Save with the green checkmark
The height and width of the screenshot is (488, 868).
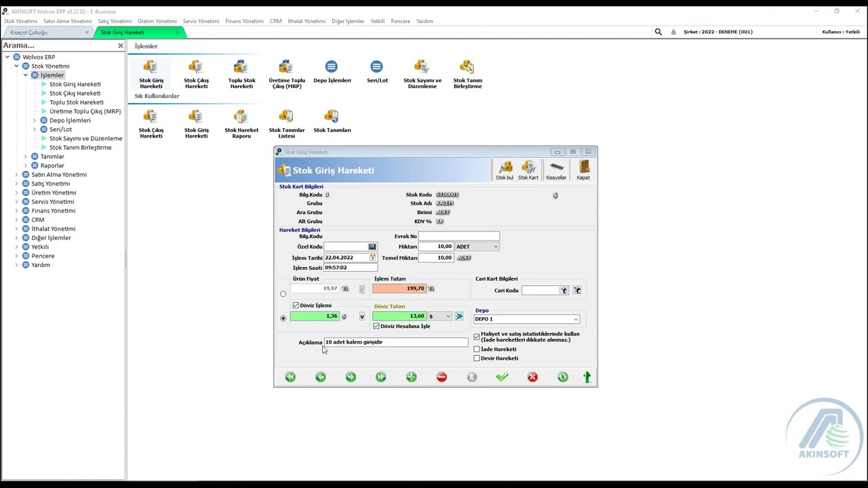[x=502, y=377]
